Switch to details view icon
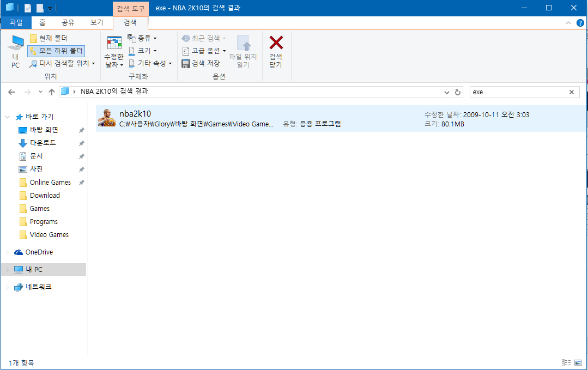 (566, 362)
